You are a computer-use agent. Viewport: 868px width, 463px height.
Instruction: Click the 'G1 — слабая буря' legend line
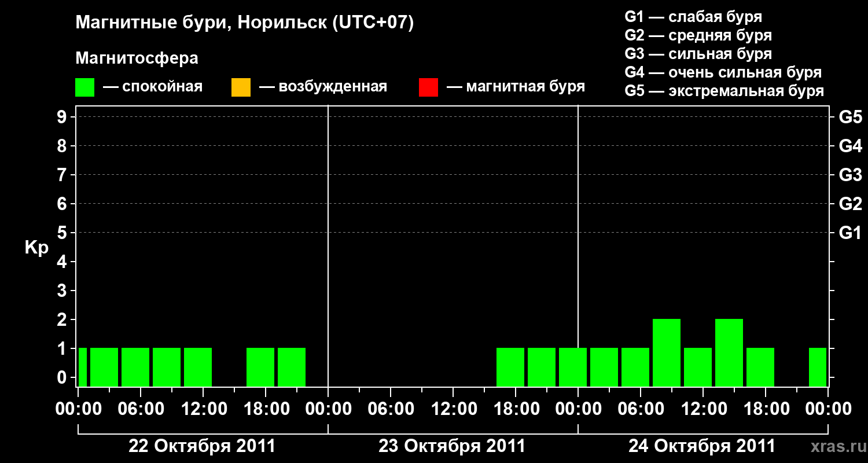pyautogui.click(x=693, y=16)
